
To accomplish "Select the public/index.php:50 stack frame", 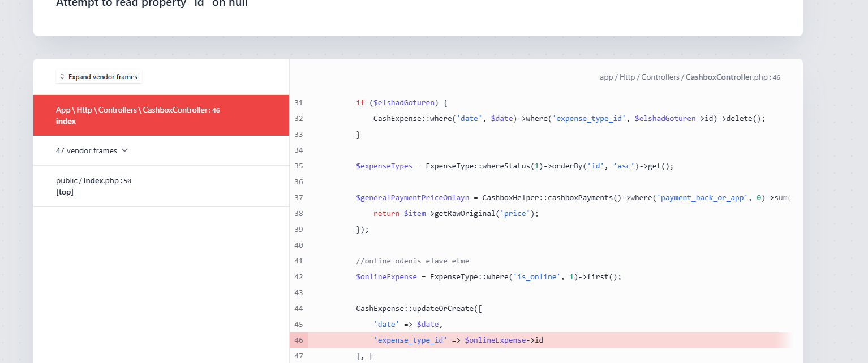I will [93, 186].
